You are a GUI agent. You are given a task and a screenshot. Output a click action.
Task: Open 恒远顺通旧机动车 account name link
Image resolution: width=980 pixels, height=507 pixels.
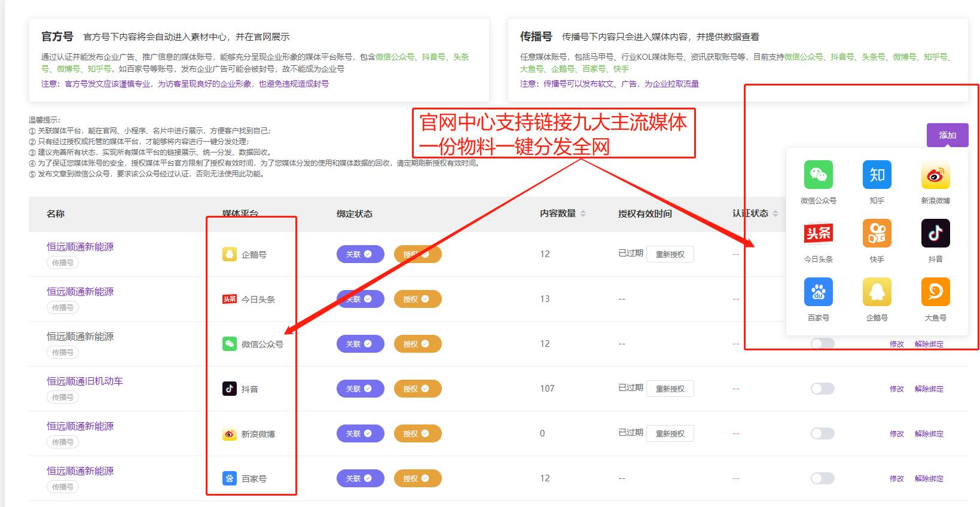point(85,381)
